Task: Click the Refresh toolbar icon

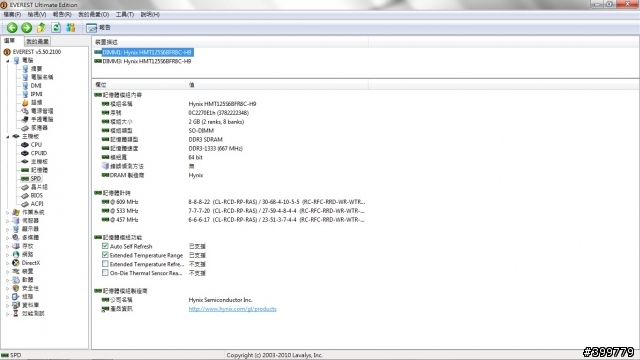Action: [x=56, y=28]
